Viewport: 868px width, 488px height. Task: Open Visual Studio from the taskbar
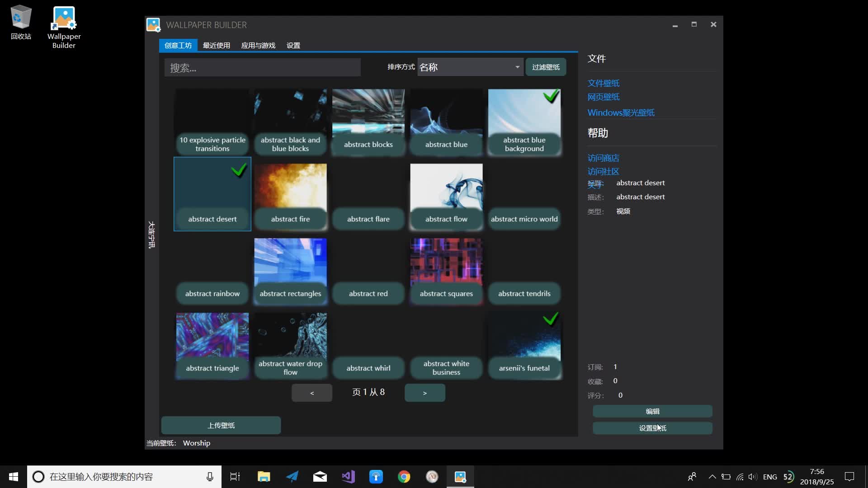[x=348, y=477]
